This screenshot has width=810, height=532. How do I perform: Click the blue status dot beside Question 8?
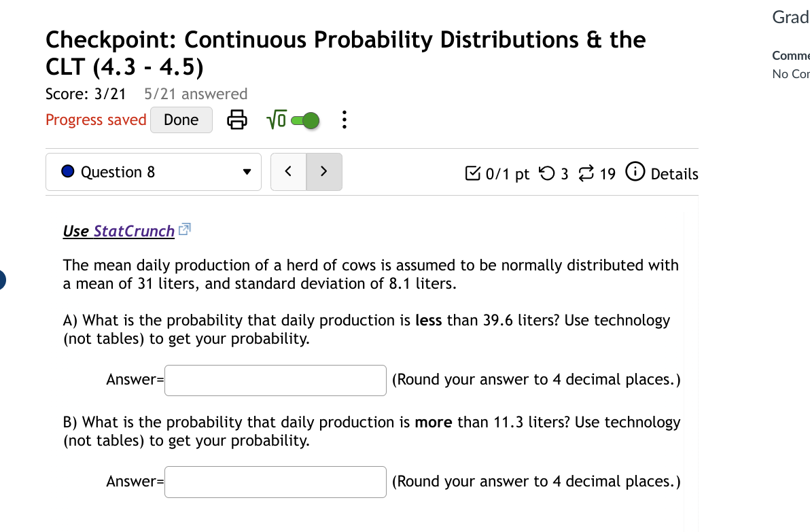[x=67, y=171]
